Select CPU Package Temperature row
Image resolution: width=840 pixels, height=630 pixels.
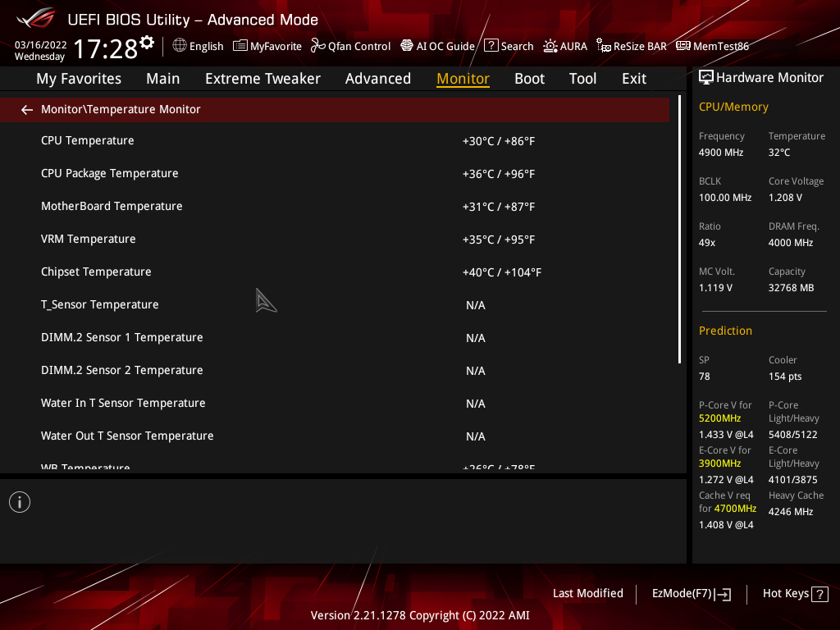pos(335,174)
